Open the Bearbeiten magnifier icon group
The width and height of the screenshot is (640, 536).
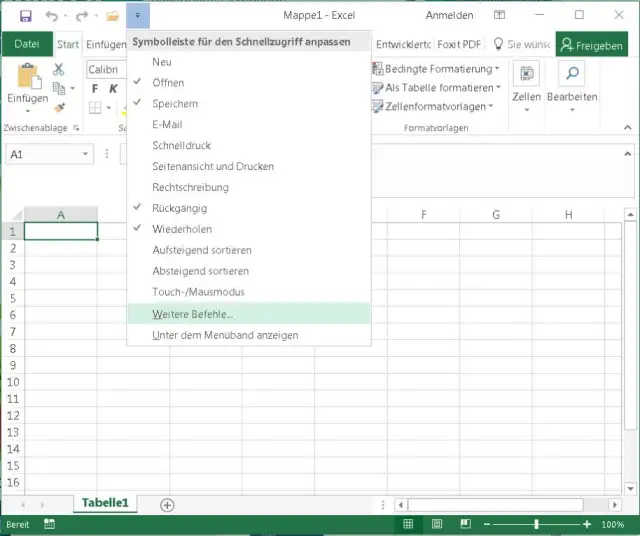click(x=572, y=75)
